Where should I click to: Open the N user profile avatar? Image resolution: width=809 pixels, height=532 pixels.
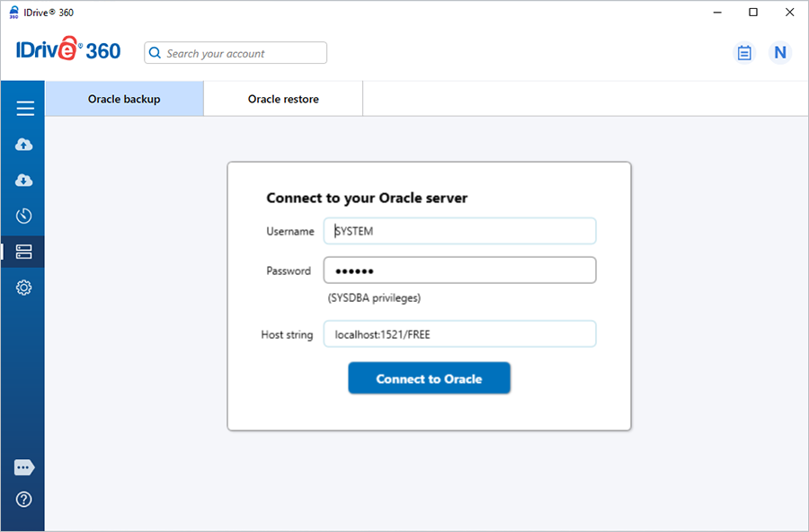coord(779,53)
